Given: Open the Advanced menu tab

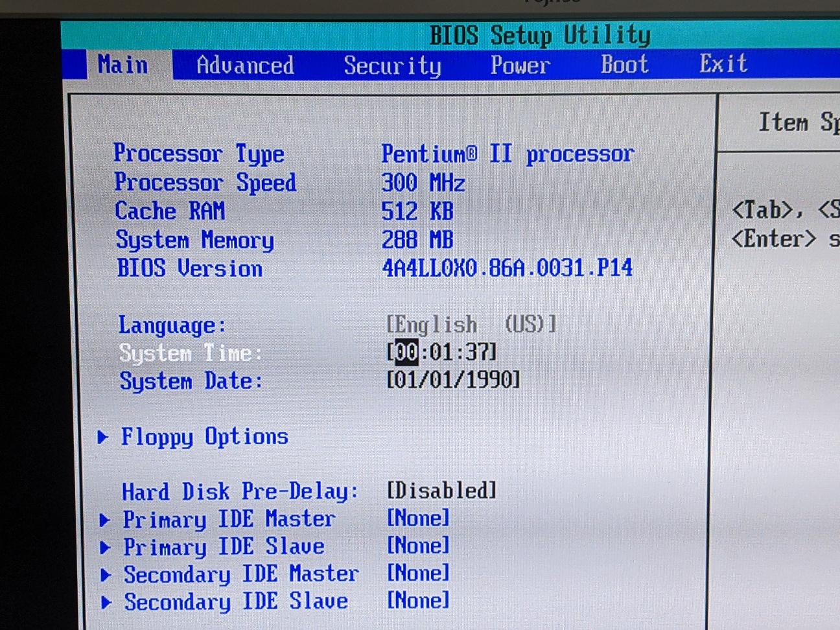Looking at the screenshot, I should coord(245,65).
